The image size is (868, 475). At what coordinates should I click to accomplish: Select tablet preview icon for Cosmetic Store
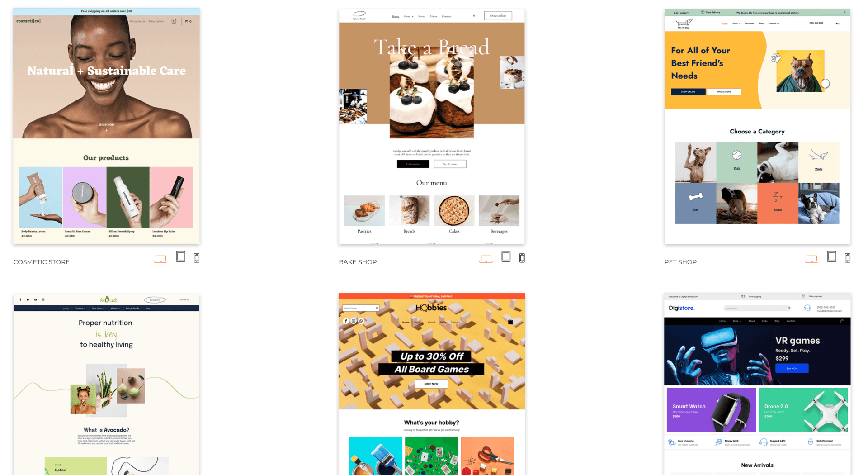click(181, 256)
